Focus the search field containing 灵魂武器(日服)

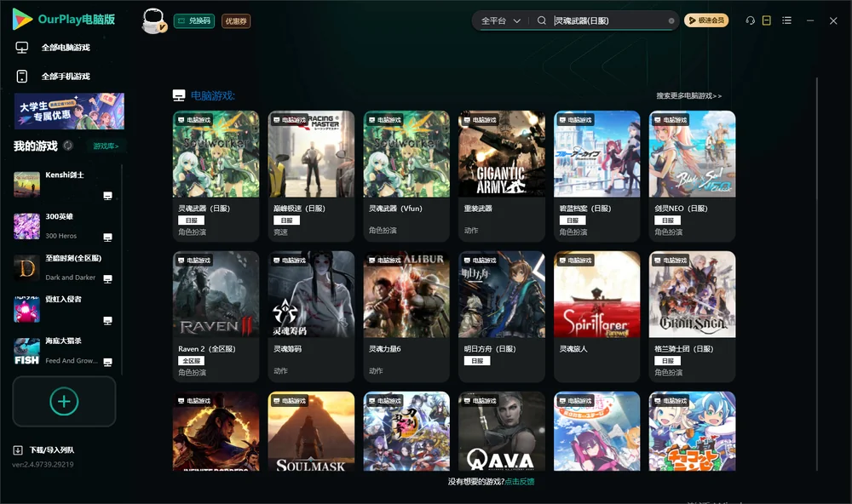tap(610, 20)
